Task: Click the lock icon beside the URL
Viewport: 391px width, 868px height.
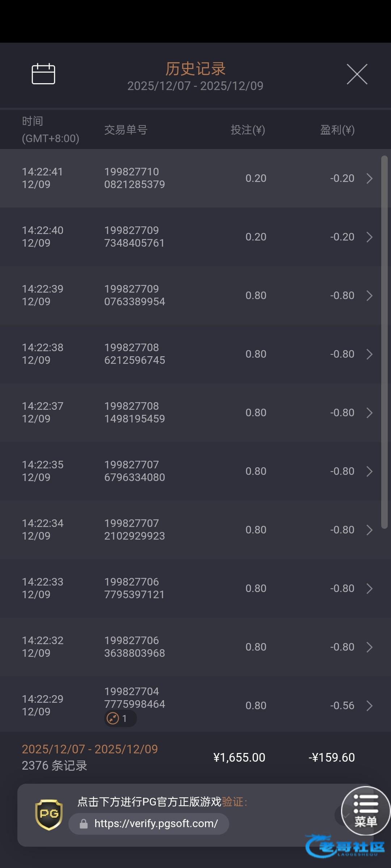Action: click(84, 824)
